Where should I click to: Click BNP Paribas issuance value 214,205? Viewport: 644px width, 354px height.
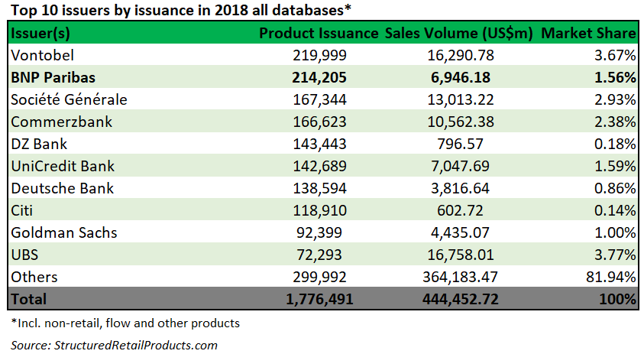click(x=319, y=78)
